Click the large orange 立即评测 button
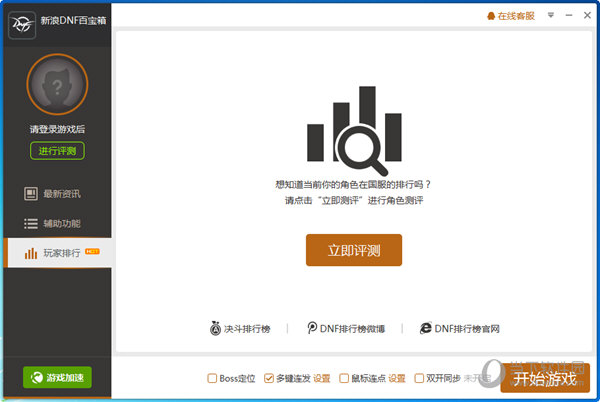 (x=354, y=250)
